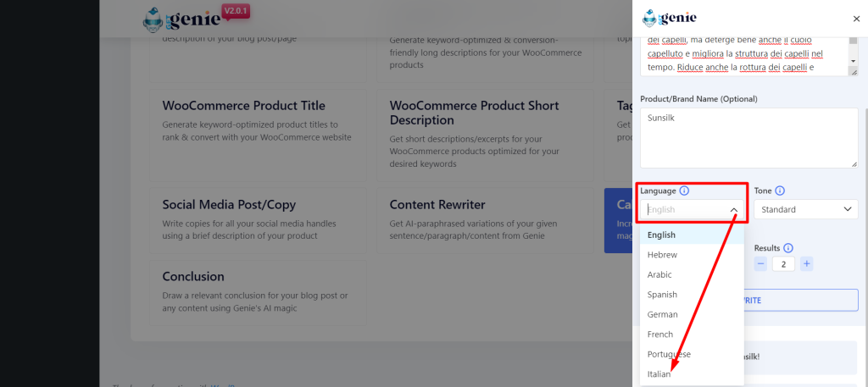Viewport: 868px width, 387px height.
Task: Click the Product/Brand Name field with Sunsilk
Action: coord(749,138)
